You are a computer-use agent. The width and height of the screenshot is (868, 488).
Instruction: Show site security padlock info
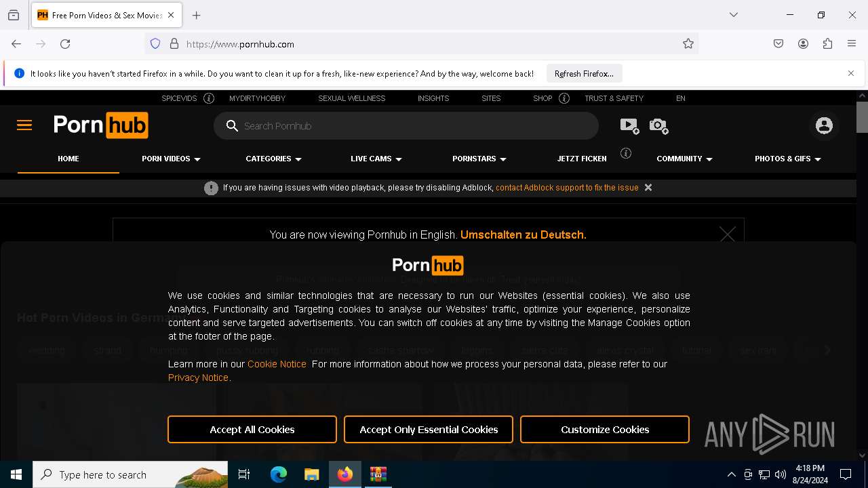(174, 44)
